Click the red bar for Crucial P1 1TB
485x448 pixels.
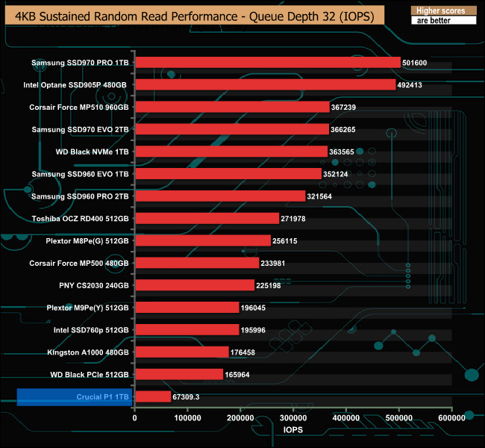pos(154,397)
